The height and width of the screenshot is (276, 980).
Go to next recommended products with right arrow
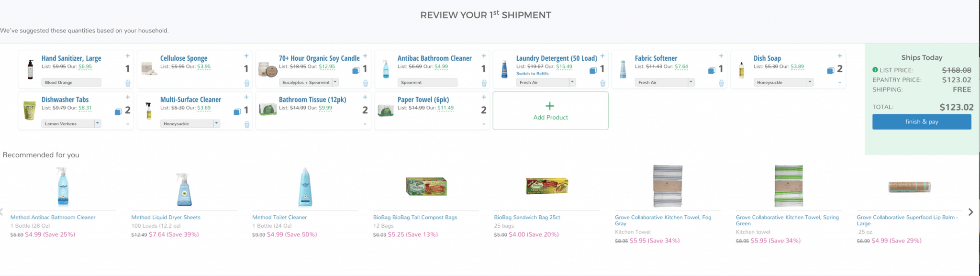(x=970, y=212)
